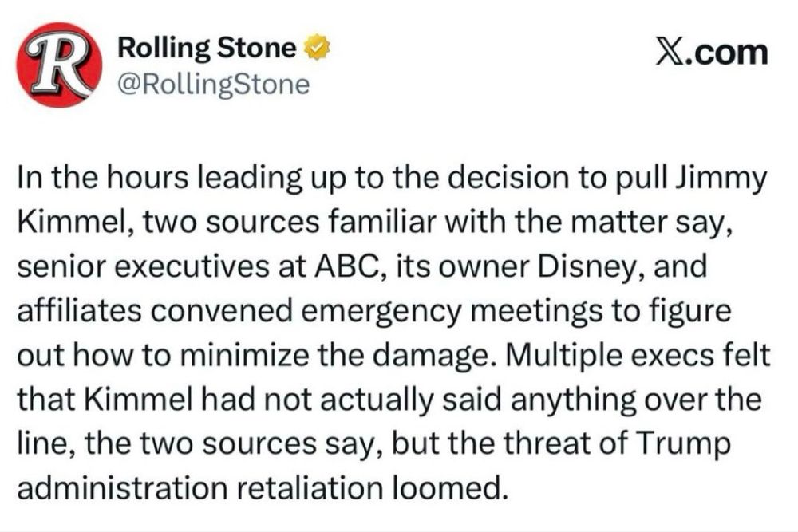This screenshot has width=798, height=532.
Task: Click the X logo glyph in X.com
Action: tap(667, 53)
